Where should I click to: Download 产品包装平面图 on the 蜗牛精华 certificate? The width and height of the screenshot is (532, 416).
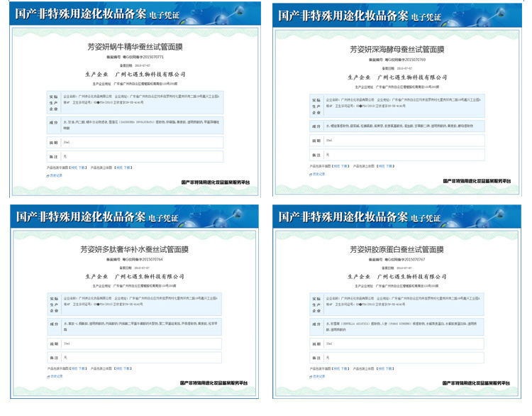[82, 168]
